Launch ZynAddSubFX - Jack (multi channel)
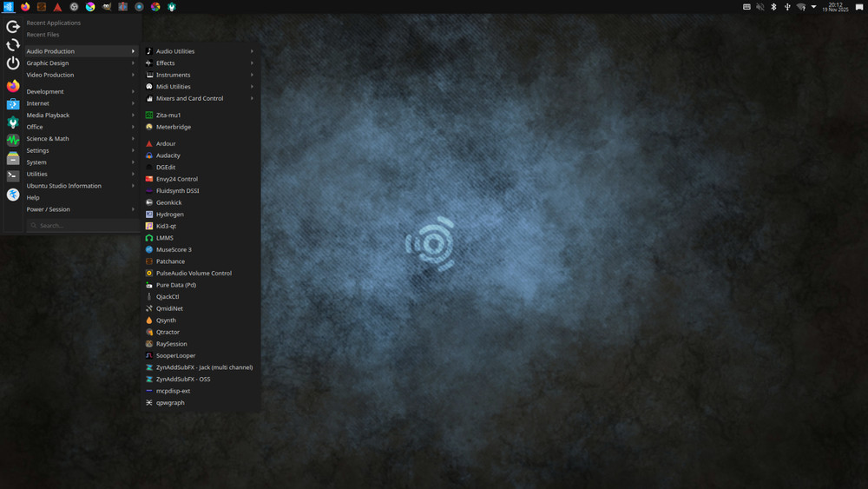 tap(201, 367)
